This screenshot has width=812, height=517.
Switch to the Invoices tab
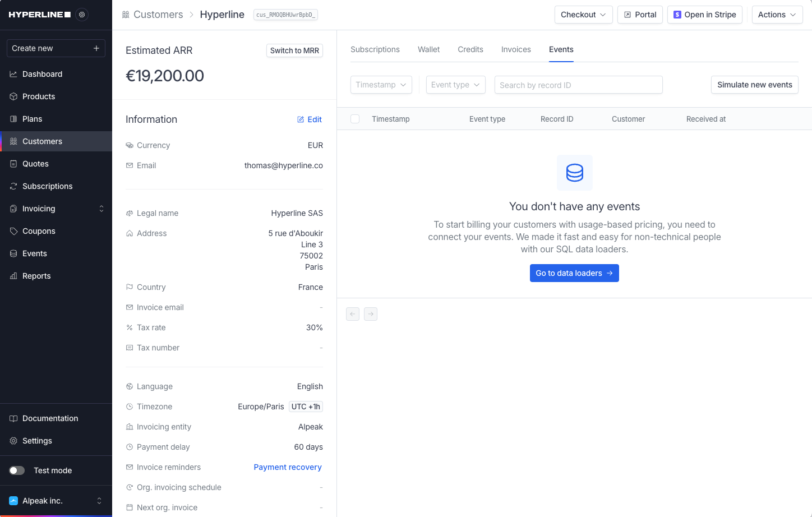point(516,49)
